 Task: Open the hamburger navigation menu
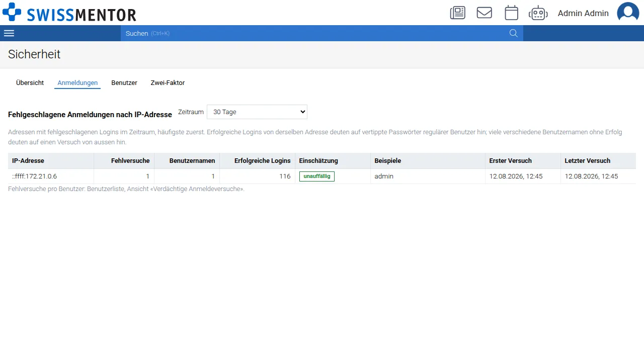tap(9, 33)
